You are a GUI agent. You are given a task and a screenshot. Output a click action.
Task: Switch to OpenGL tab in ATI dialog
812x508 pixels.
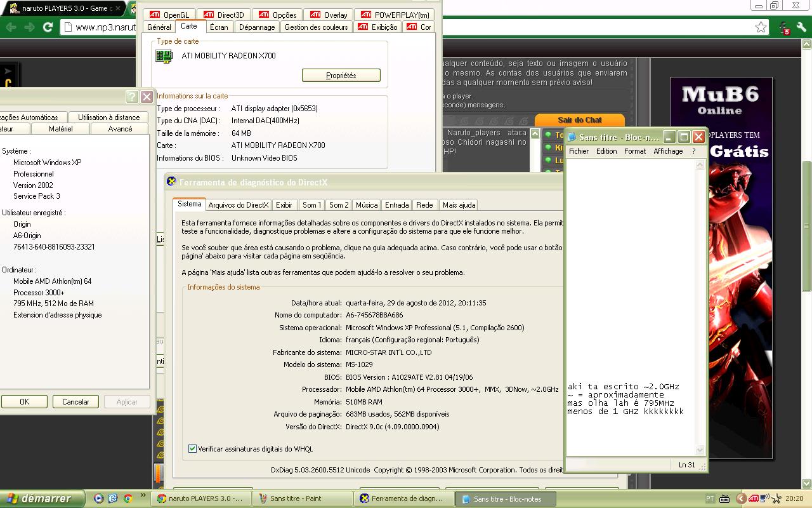coord(169,15)
